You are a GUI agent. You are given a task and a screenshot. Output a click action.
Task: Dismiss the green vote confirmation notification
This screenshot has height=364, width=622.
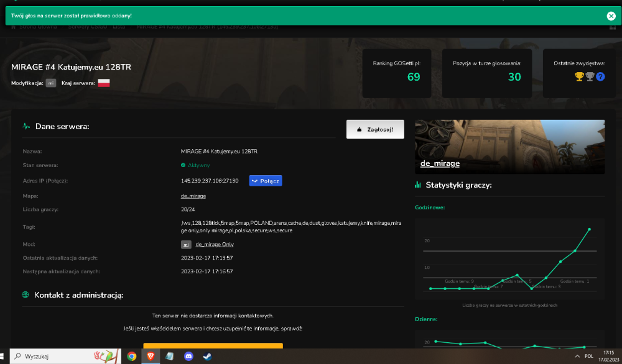[611, 16]
